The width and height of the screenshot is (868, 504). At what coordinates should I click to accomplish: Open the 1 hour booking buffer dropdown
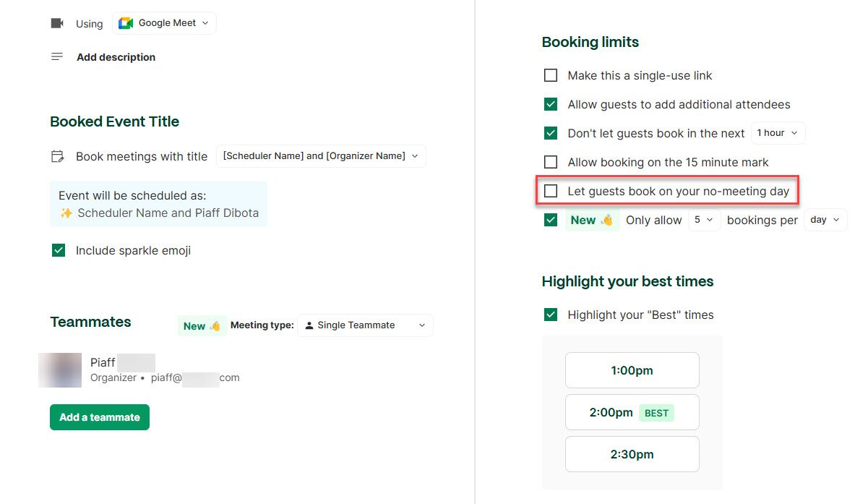pos(778,133)
